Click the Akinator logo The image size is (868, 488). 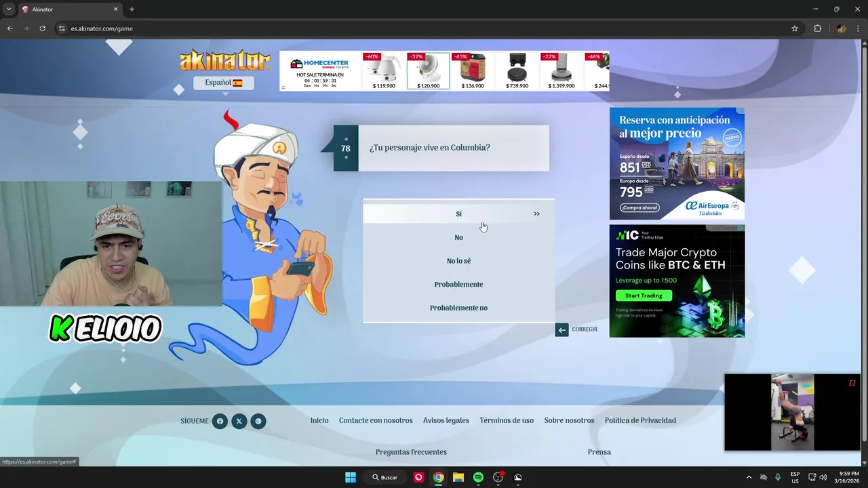click(x=224, y=61)
